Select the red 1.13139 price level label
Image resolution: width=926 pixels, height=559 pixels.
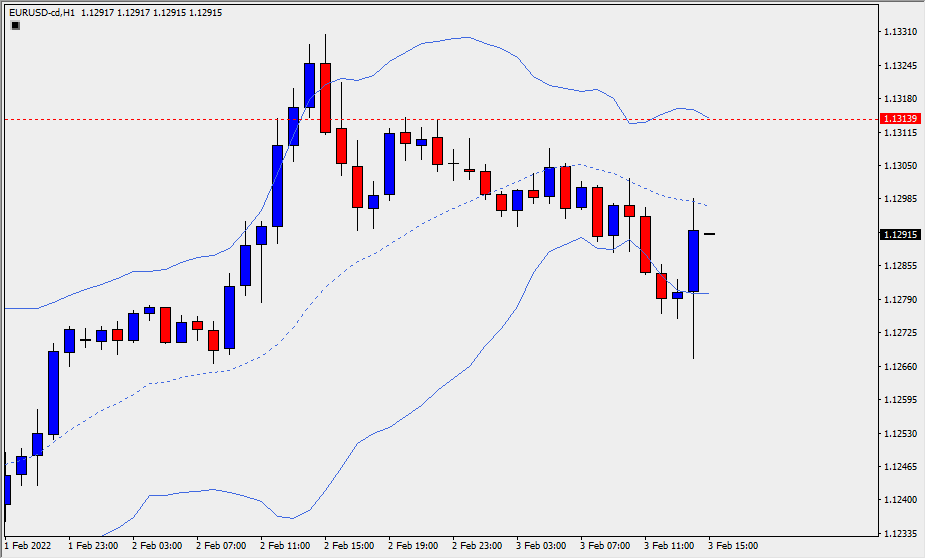tap(900, 119)
